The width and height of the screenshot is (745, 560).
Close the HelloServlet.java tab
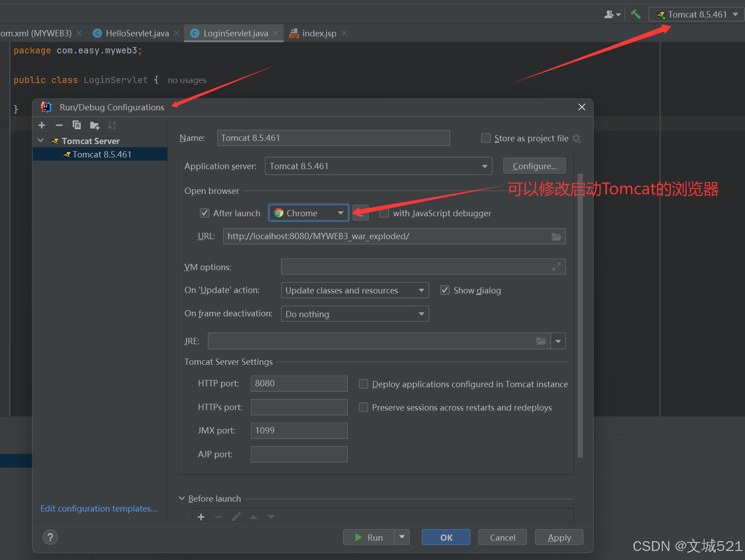[x=177, y=33]
